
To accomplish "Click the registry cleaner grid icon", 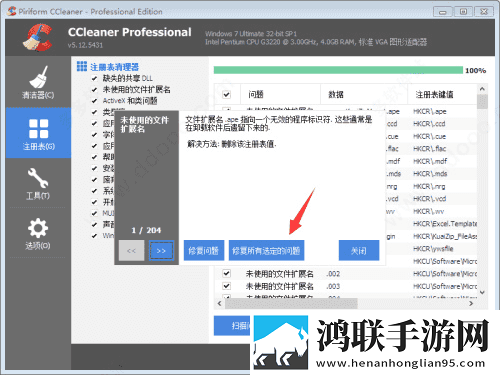I will click(x=82, y=66).
